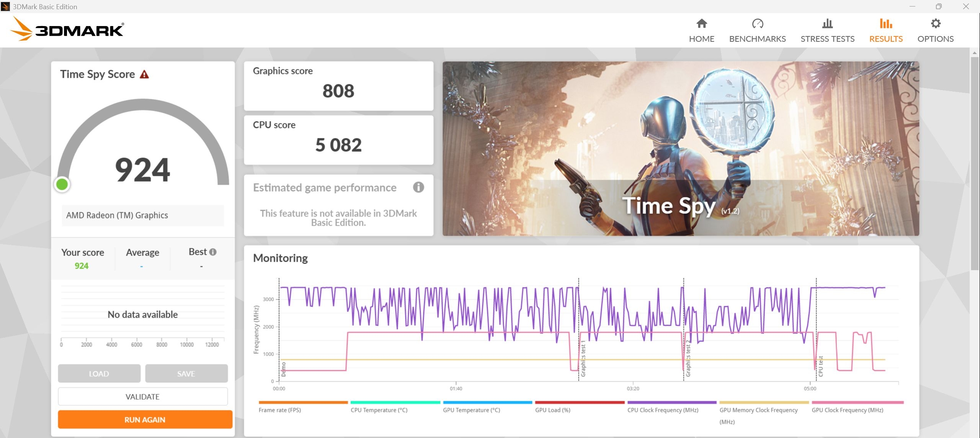Click the VALIDATE button

[142, 397]
